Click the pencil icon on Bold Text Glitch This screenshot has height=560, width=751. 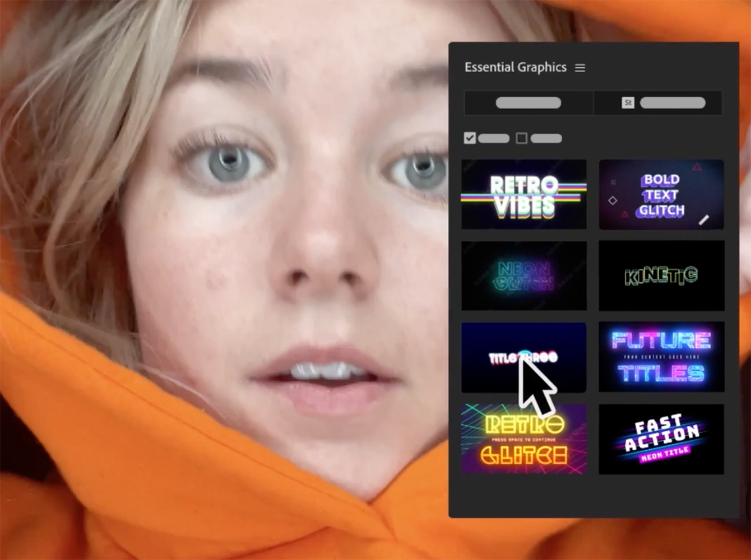pyautogui.click(x=704, y=220)
